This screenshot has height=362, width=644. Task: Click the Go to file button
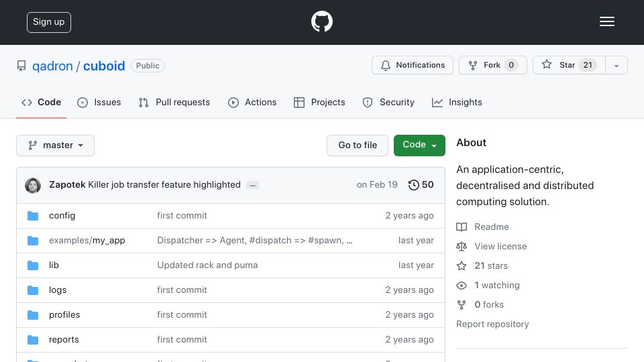click(x=358, y=145)
